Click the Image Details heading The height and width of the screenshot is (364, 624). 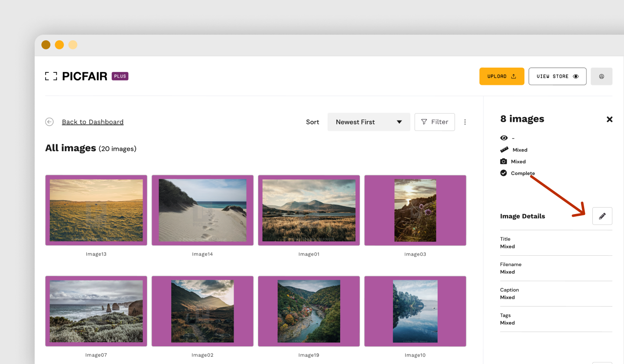pyautogui.click(x=523, y=216)
